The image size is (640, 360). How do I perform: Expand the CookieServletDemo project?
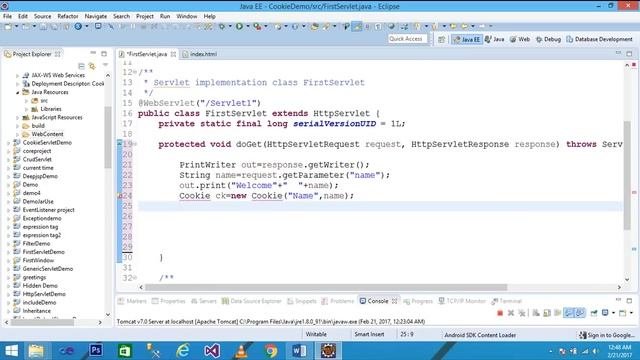9,143
